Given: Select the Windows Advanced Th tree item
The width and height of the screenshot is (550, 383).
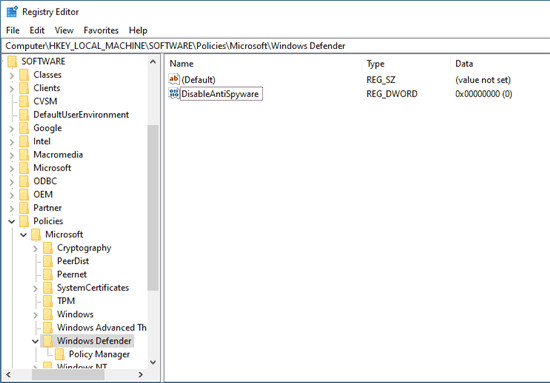Looking at the screenshot, I should tap(102, 328).
